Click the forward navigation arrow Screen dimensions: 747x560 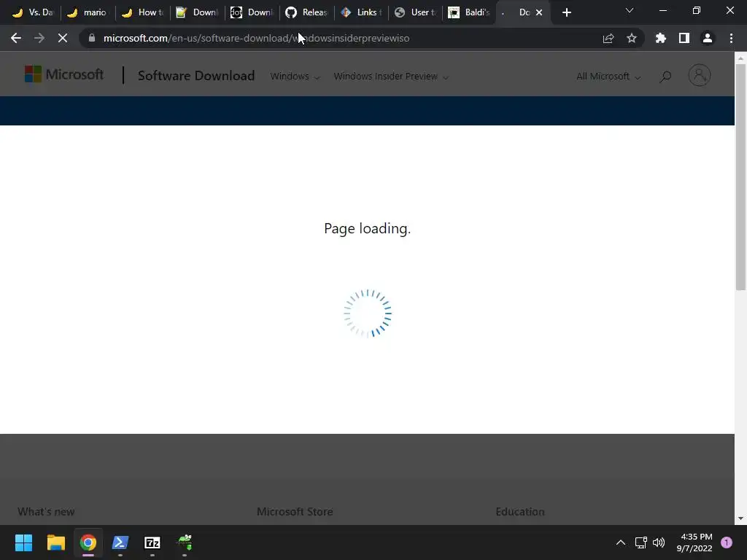pyautogui.click(x=39, y=38)
